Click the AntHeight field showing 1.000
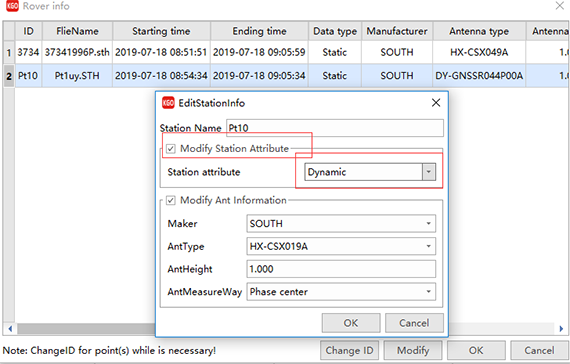 point(341,269)
